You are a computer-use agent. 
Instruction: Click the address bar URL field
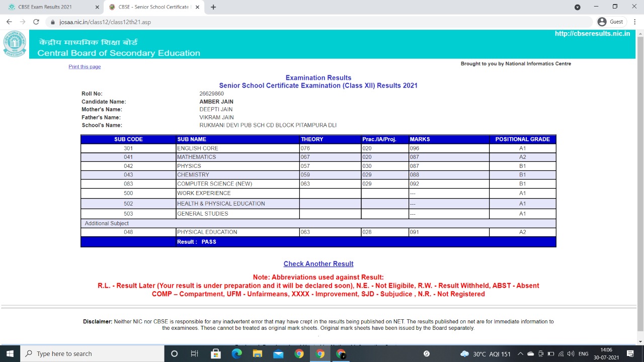(322, 22)
